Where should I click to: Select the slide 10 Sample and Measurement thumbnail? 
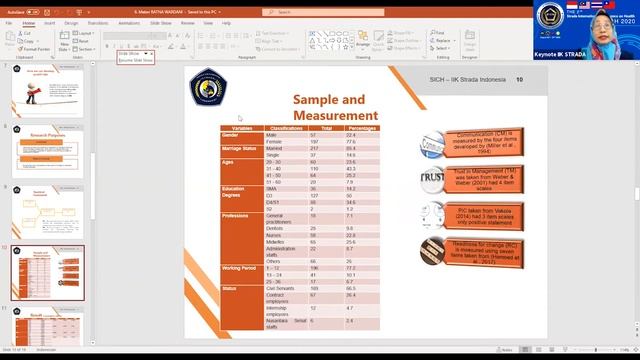(48, 273)
